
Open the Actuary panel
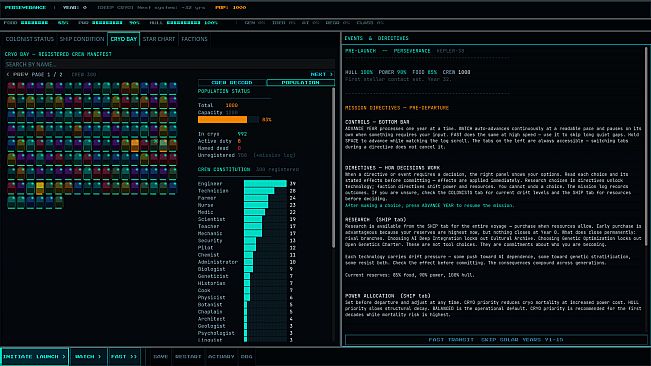tap(221, 356)
